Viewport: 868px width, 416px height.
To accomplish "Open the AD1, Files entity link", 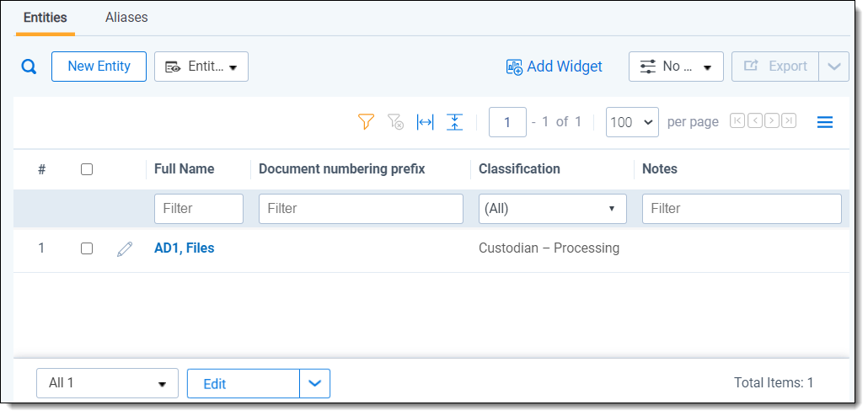I will (184, 248).
